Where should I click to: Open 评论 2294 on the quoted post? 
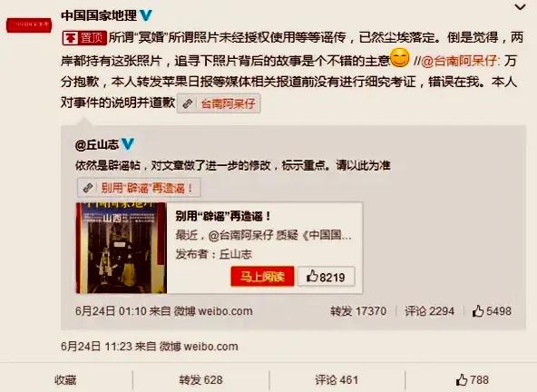(429, 311)
